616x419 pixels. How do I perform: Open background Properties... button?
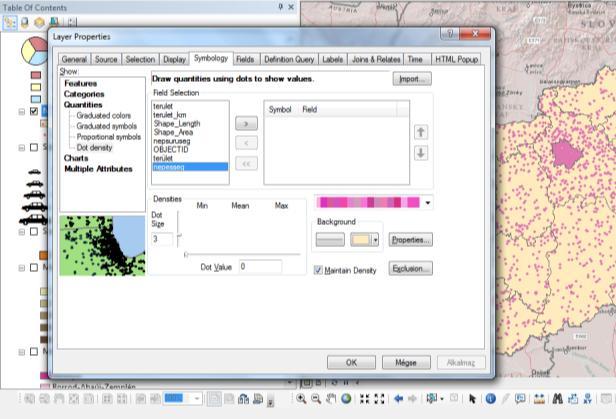(x=411, y=240)
